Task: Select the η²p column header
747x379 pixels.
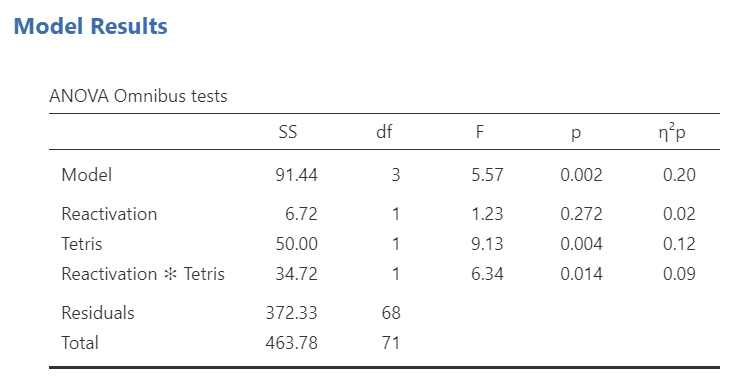Action: point(672,132)
